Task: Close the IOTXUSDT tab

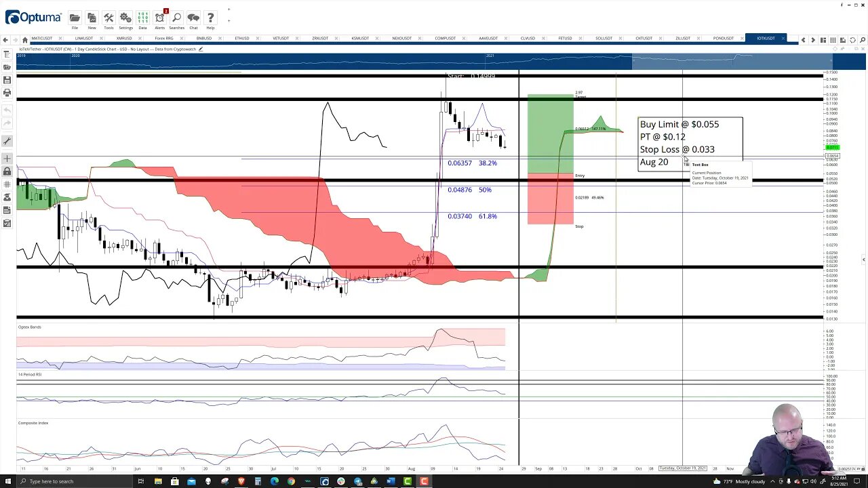Action: 783,39
